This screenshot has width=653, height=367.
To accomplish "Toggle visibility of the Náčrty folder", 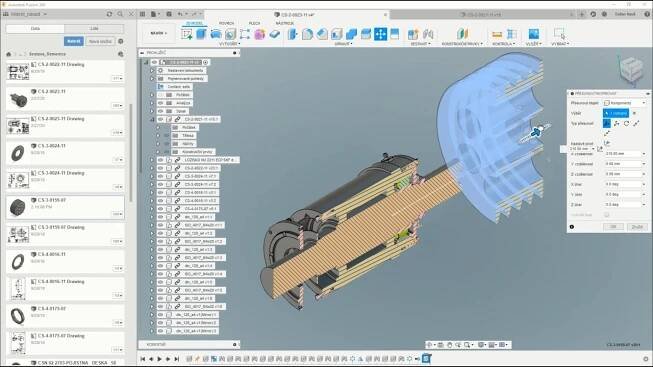I will 166,144.
